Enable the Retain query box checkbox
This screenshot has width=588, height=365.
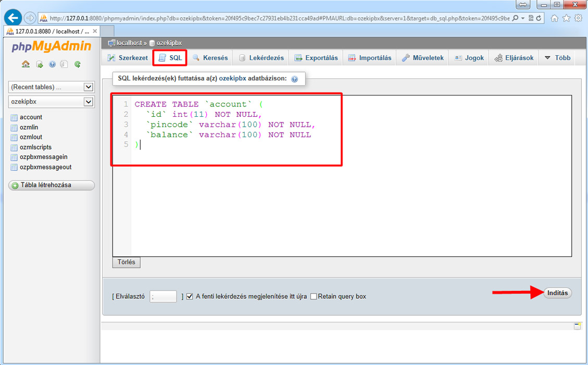314,296
